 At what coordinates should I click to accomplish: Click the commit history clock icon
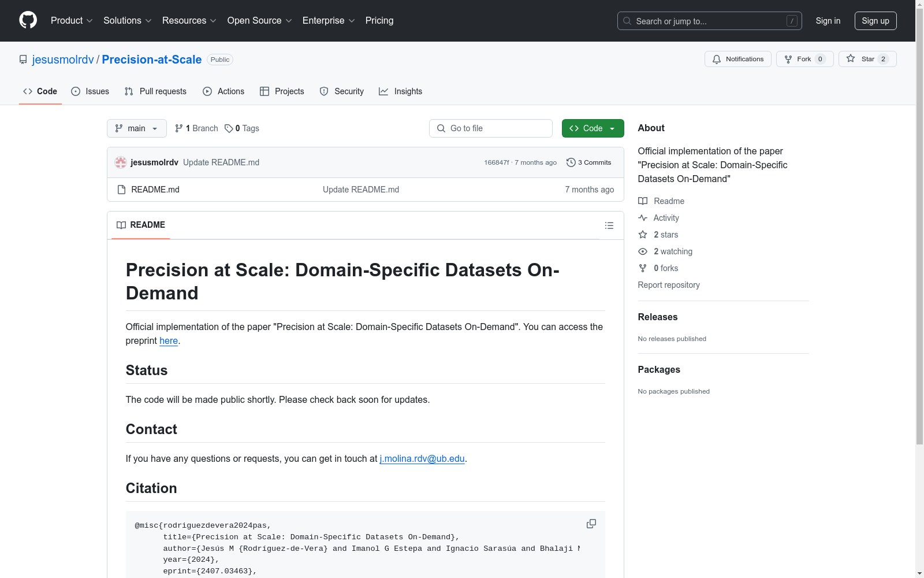coord(571,162)
